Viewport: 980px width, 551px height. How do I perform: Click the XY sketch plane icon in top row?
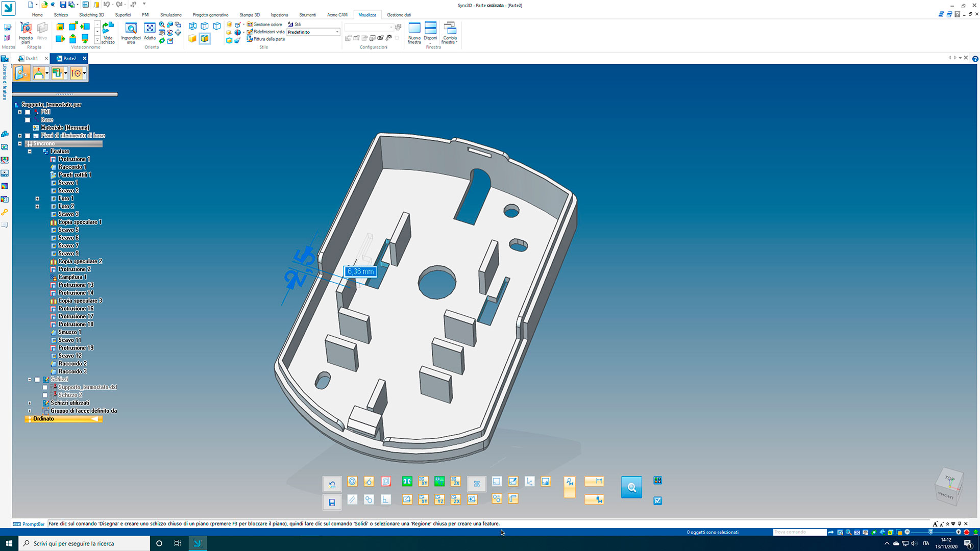click(423, 481)
